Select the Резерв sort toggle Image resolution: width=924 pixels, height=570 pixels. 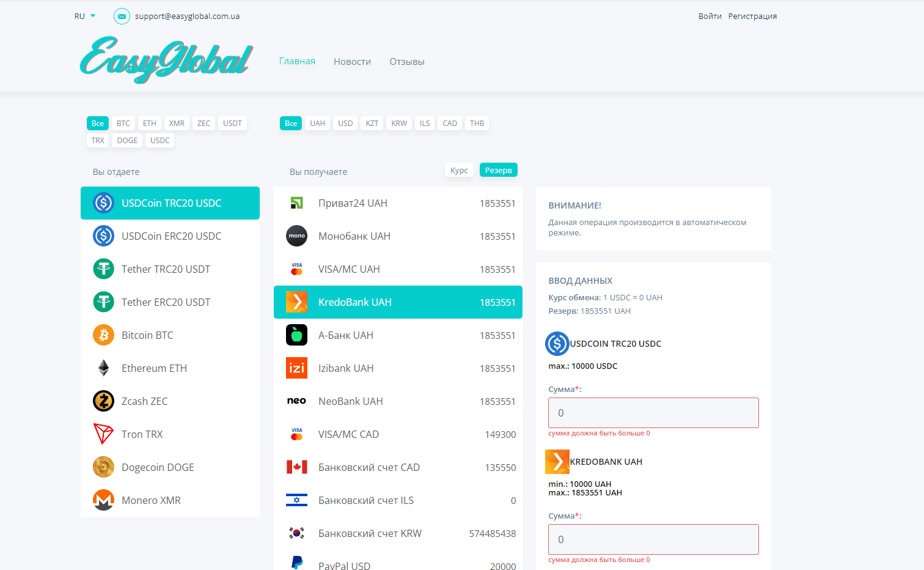pyautogui.click(x=499, y=170)
